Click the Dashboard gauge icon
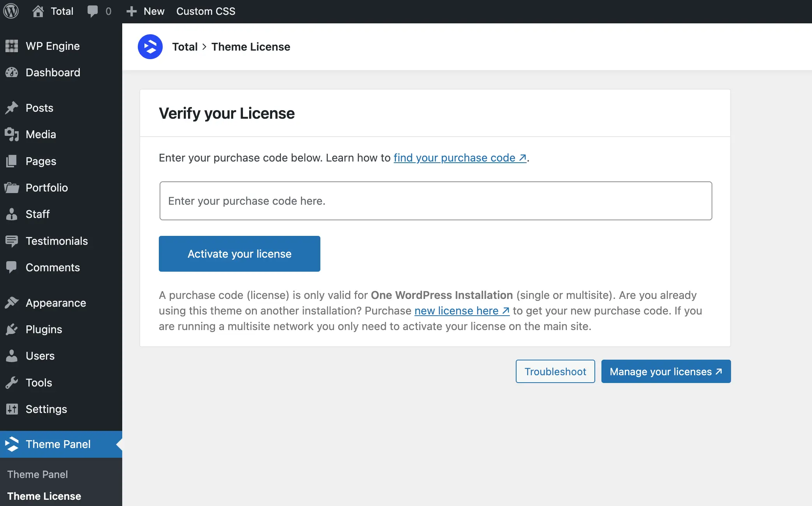Image resolution: width=812 pixels, height=506 pixels. 12,72
